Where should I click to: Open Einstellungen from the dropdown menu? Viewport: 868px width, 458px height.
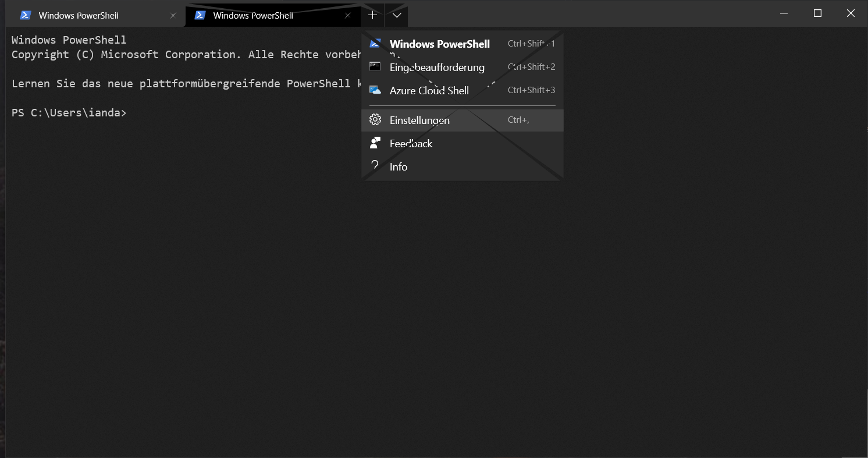[419, 120]
